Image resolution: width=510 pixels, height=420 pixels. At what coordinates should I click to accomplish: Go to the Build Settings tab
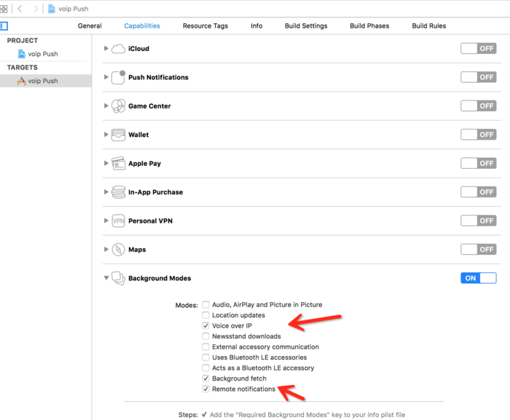tap(306, 25)
